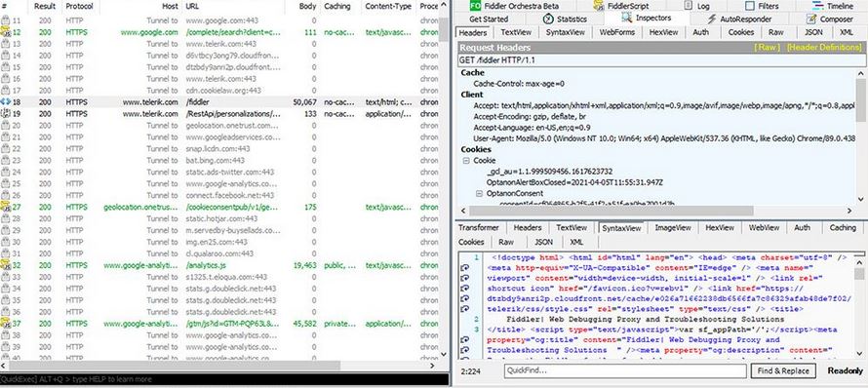Open the response WebView tab
The height and width of the screenshot is (388, 868).
(764, 228)
